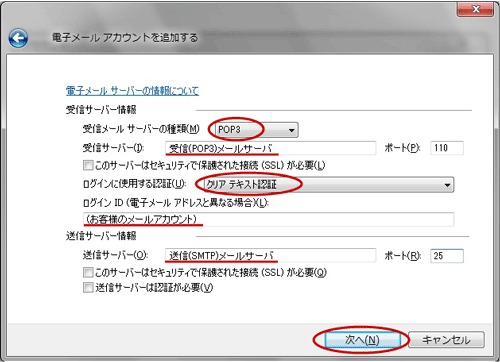The height and width of the screenshot is (362, 500).
Task: Click the incoming port field showing 110
Action: [x=447, y=148]
